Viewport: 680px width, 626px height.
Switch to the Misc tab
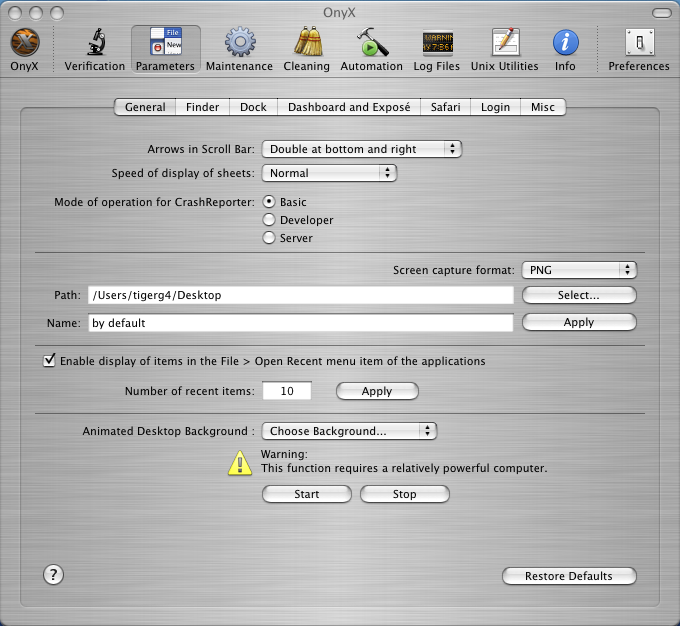click(543, 107)
